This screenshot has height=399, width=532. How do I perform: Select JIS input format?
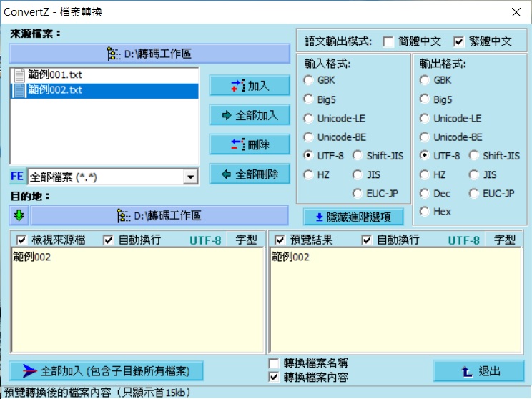[x=358, y=174]
